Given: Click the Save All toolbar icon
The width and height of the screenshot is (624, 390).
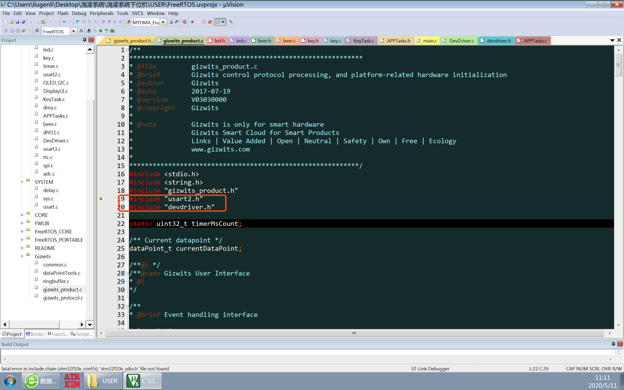Looking at the screenshot, I should point(23,22).
